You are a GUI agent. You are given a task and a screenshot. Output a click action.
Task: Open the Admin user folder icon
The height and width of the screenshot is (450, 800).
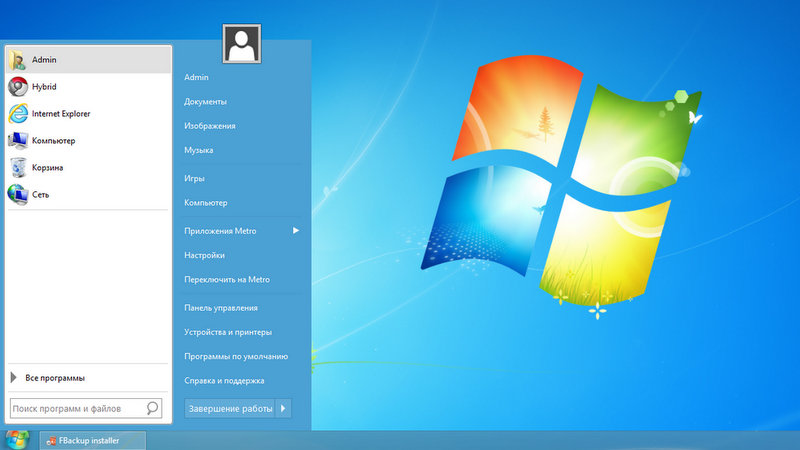pos(17,60)
